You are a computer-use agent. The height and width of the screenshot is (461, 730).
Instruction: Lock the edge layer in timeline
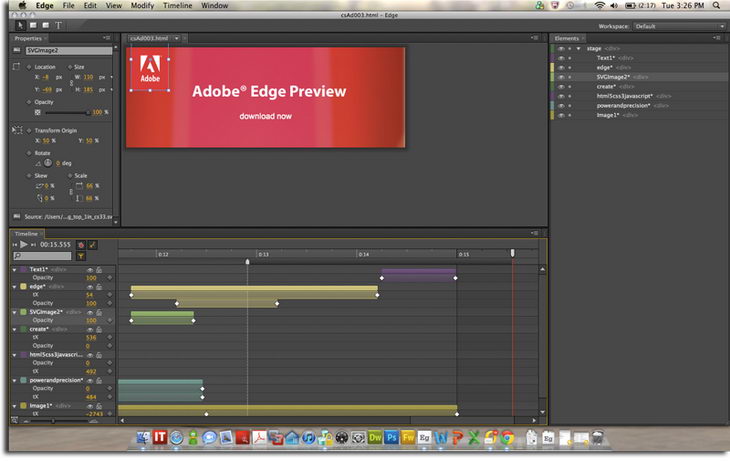click(x=99, y=287)
